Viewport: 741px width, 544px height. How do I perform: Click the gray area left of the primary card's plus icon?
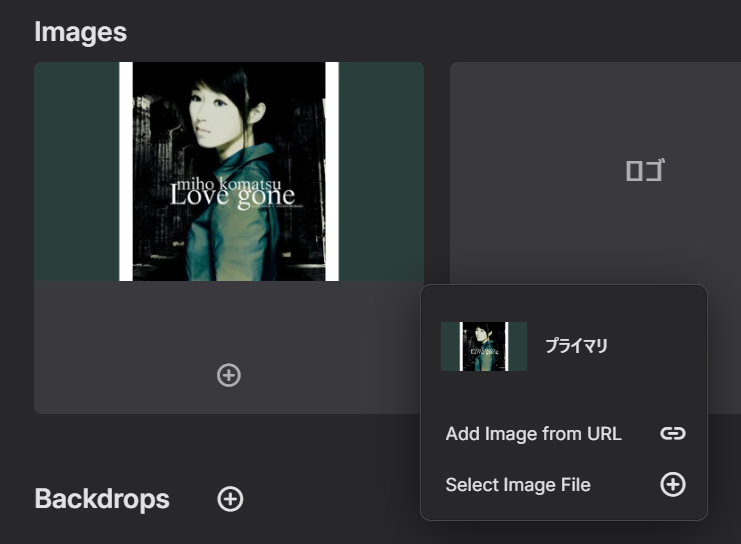[x=120, y=375]
